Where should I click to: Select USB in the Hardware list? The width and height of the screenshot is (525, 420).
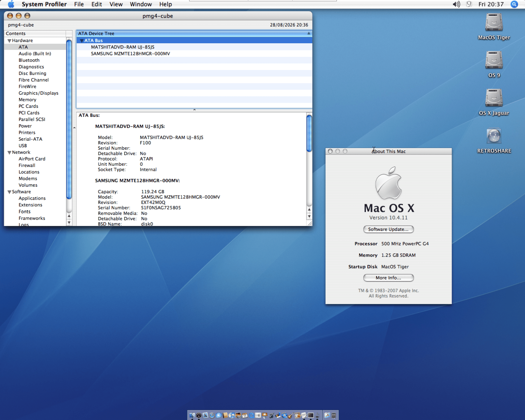point(23,146)
